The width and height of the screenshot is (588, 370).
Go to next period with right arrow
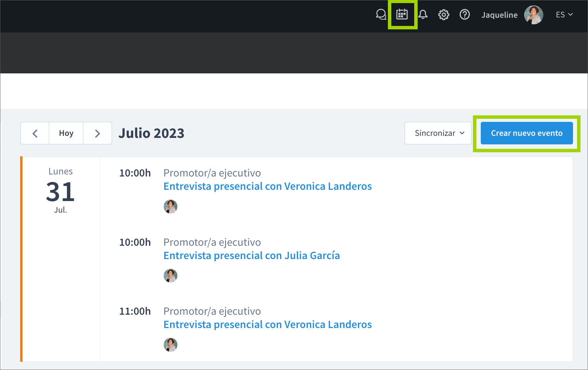97,133
